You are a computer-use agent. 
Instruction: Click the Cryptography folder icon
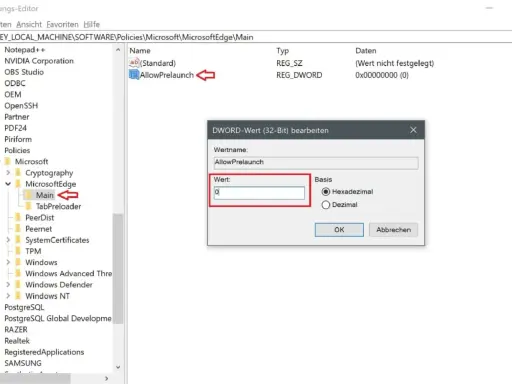coord(18,173)
